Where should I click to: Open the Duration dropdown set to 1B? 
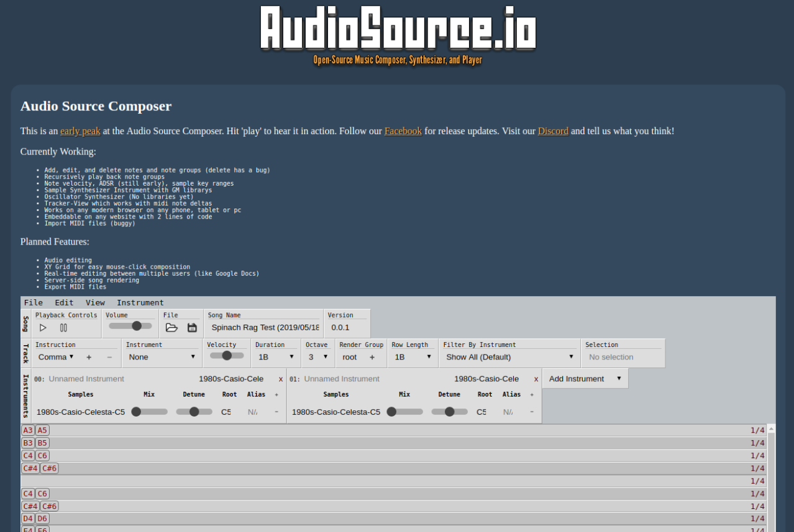(x=275, y=357)
